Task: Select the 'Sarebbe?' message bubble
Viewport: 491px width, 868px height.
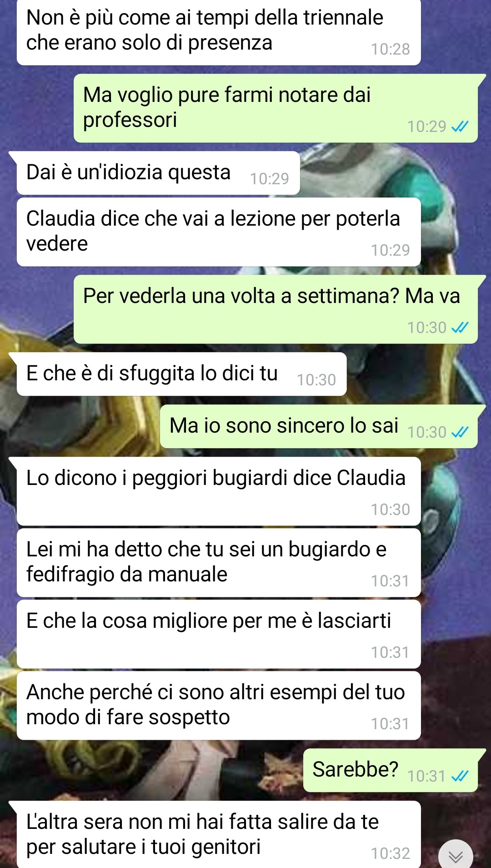Action: [391, 770]
